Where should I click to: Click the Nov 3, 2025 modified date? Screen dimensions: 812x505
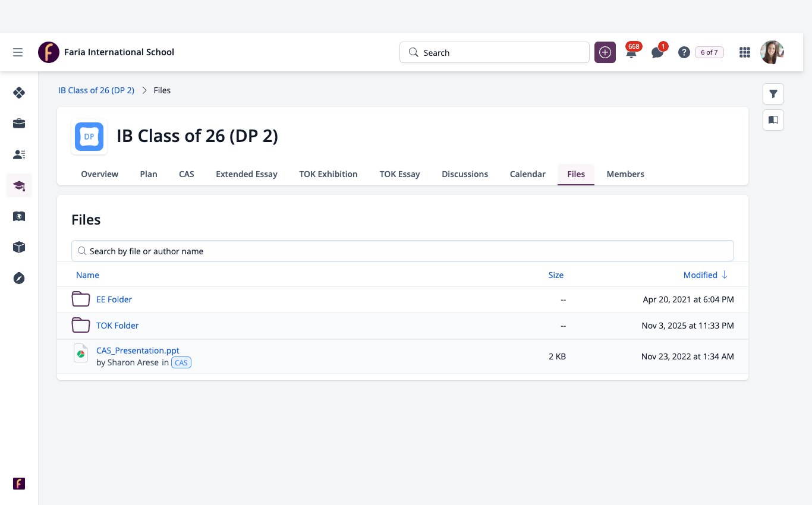pyautogui.click(x=688, y=326)
